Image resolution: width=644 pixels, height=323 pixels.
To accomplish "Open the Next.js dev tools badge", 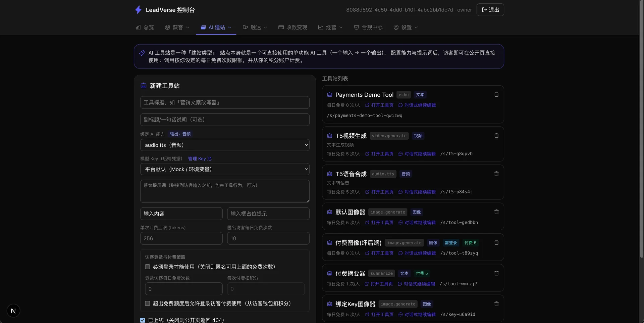I will [13, 311].
